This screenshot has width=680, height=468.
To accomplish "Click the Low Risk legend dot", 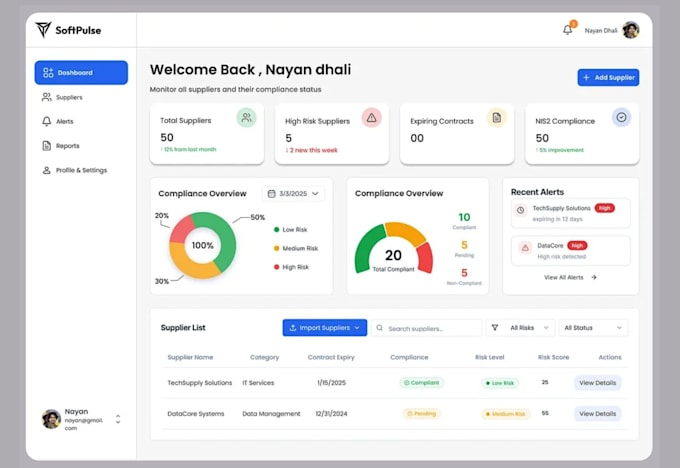I will tap(276, 229).
